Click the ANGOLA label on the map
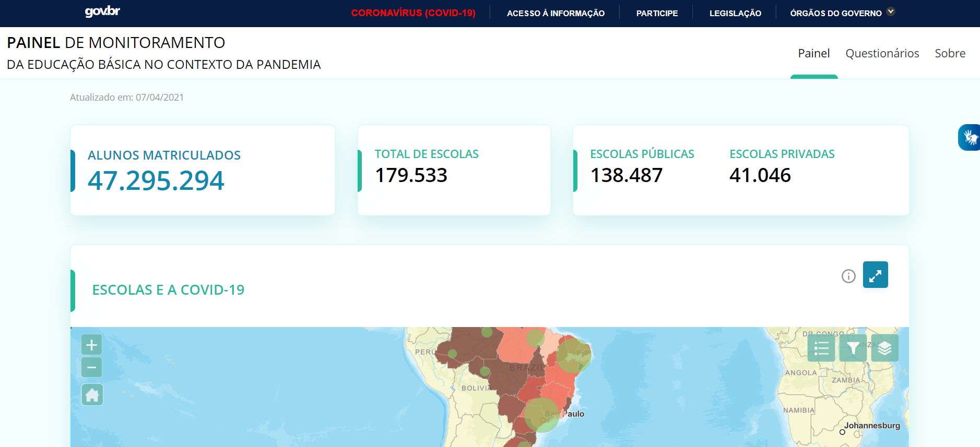This screenshot has height=447, width=980. click(x=801, y=373)
